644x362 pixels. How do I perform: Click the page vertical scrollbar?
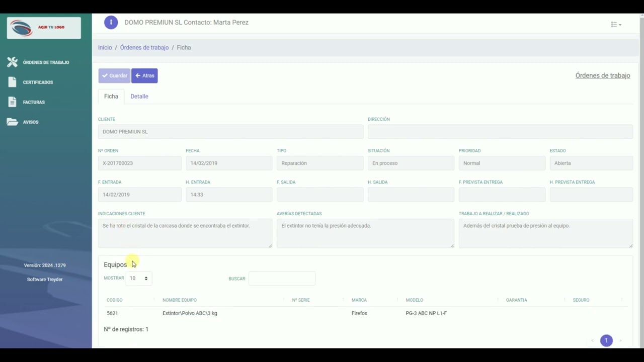click(641, 181)
